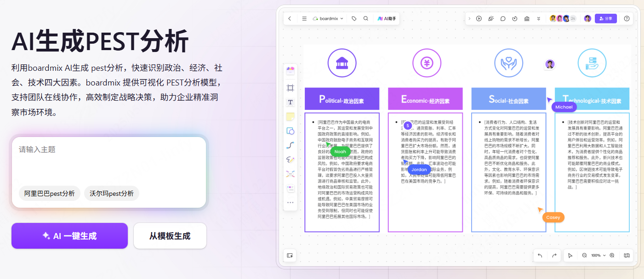644x279 pixels.
Task: Click the zoom in magnifier
Action: [x=612, y=255]
